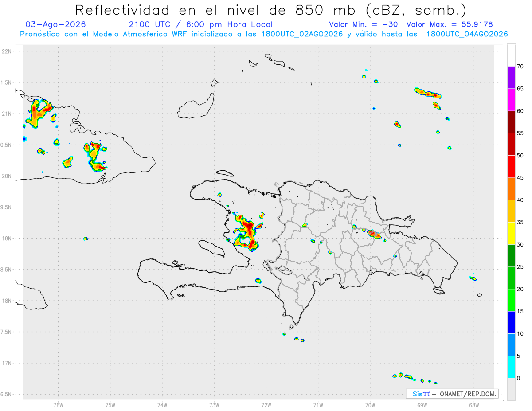Click the magenta 60–65 dBZ colorbar segment
532x411 pixels.
pos(511,100)
